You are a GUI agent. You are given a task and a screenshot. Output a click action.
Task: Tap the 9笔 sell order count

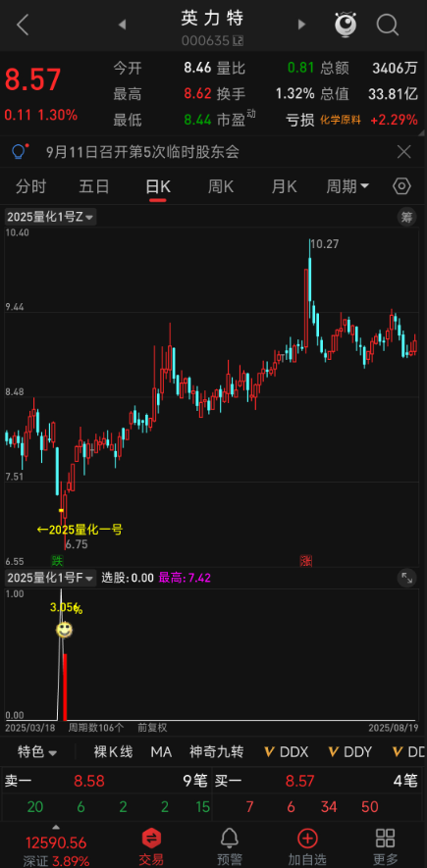click(195, 781)
